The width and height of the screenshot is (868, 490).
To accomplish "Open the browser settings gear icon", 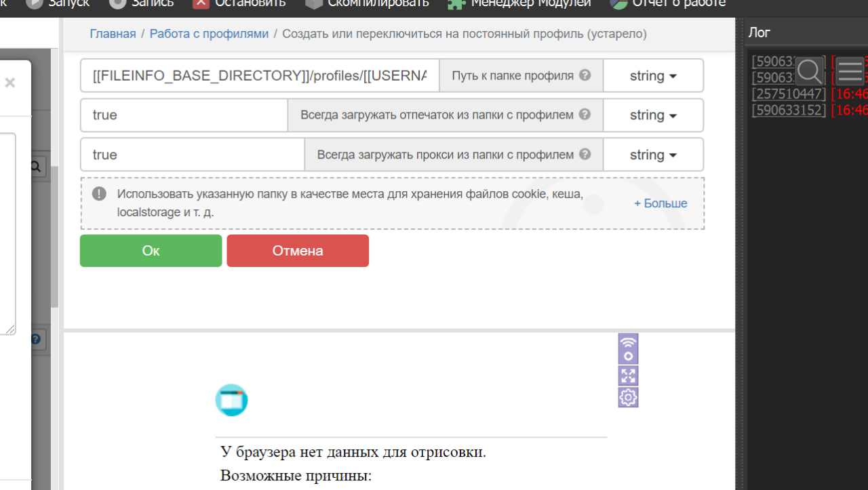I will 628,398.
